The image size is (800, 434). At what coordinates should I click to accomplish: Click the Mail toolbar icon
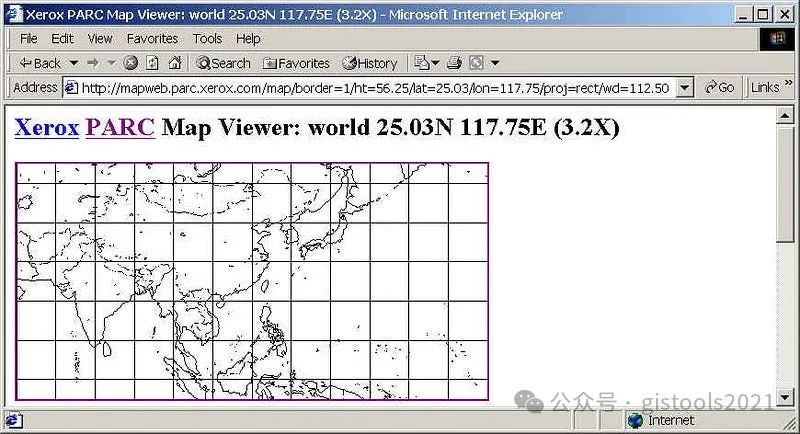click(x=421, y=63)
